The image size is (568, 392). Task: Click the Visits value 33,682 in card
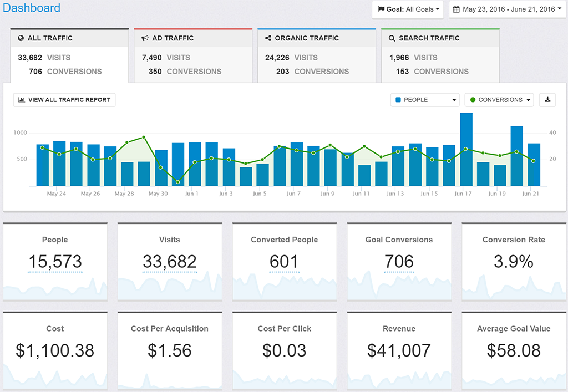170,262
